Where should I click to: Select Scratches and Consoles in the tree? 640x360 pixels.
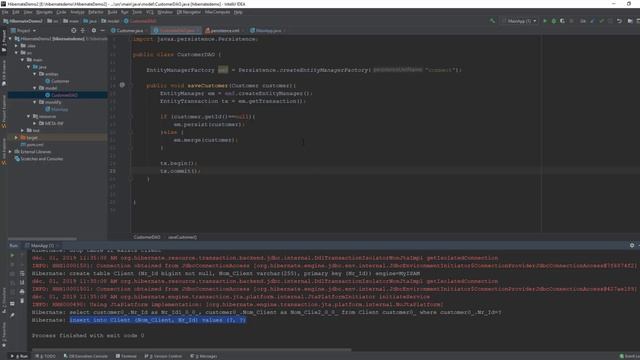pyautogui.click(x=39, y=159)
